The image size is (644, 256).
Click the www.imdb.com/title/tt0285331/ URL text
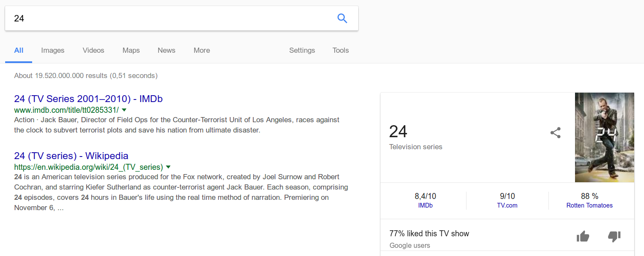click(66, 110)
